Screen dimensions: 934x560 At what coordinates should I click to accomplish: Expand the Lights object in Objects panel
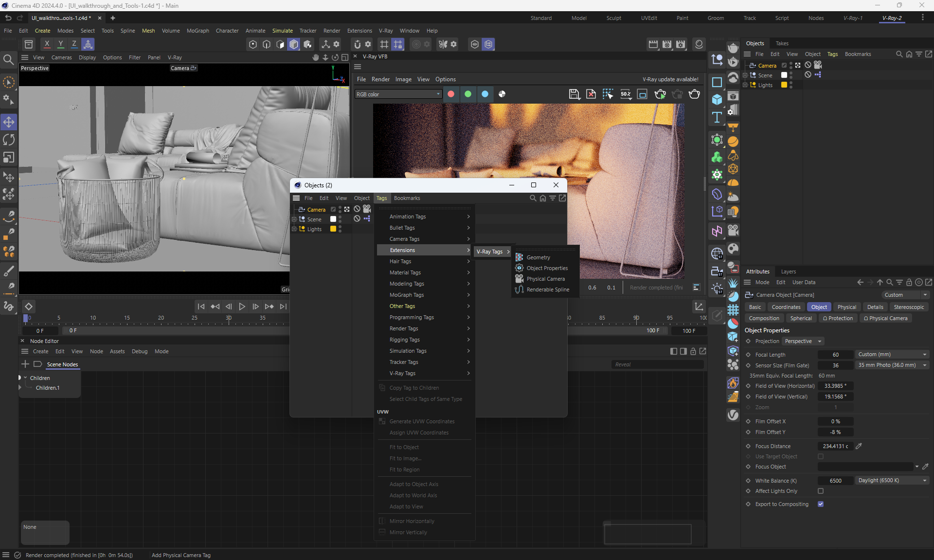point(745,85)
